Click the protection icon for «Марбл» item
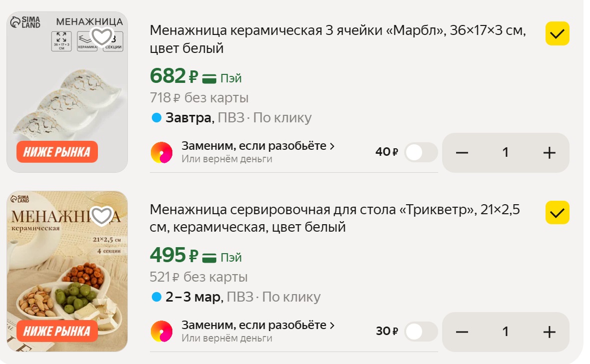This screenshot has width=590, height=364. [161, 152]
